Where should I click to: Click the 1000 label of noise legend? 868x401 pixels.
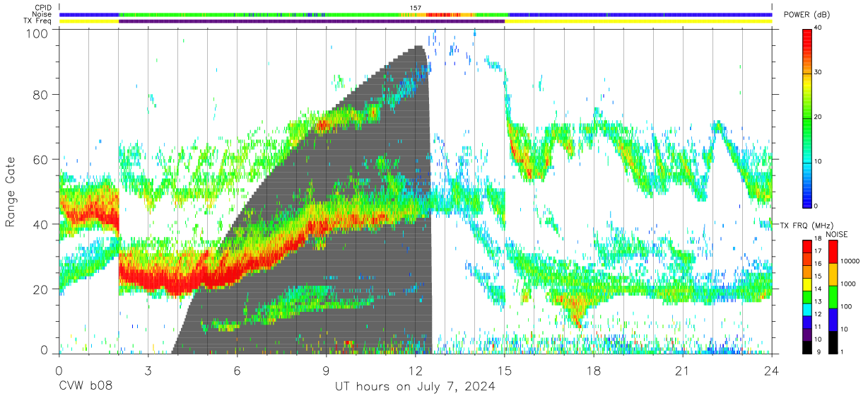click(x=850, y=284)
